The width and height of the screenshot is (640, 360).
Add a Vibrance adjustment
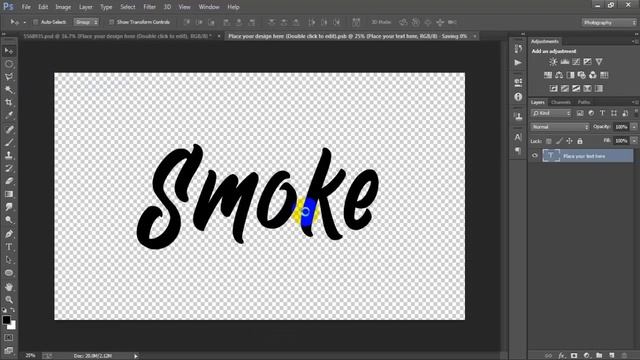coord(599,62)
